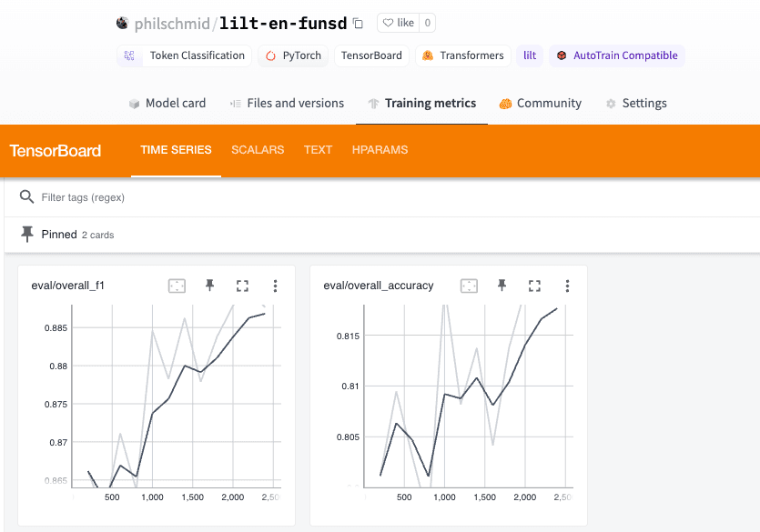Unpin the eval/overall_f1 card
Screen dimensions: 760x532
point(210,286)
